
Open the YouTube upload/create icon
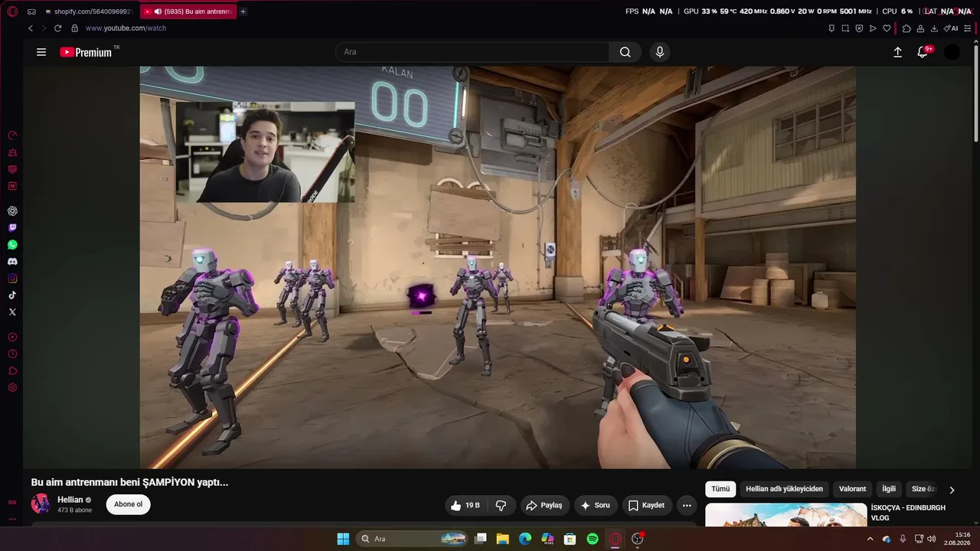coord(898,52)
